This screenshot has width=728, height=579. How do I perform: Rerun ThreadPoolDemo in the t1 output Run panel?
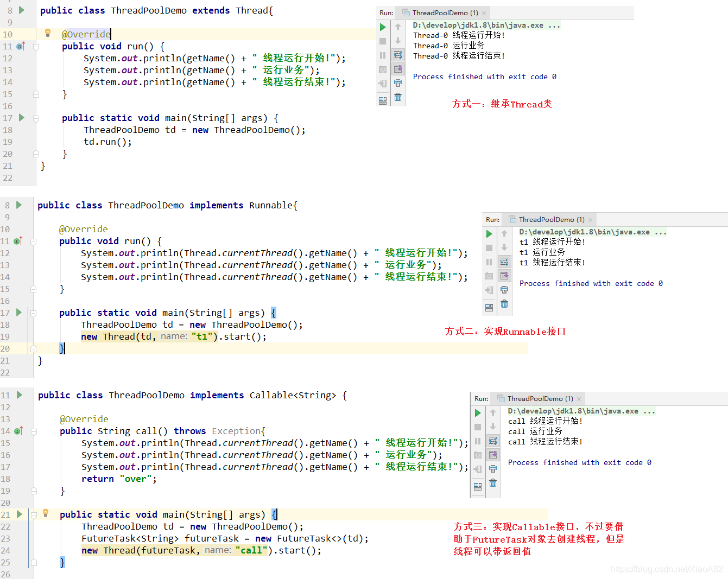489,234
